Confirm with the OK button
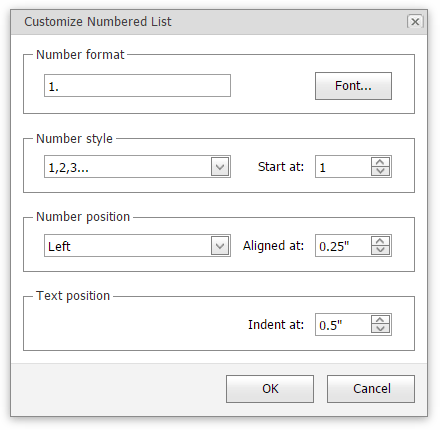440x430 pixels. point(270,389)
